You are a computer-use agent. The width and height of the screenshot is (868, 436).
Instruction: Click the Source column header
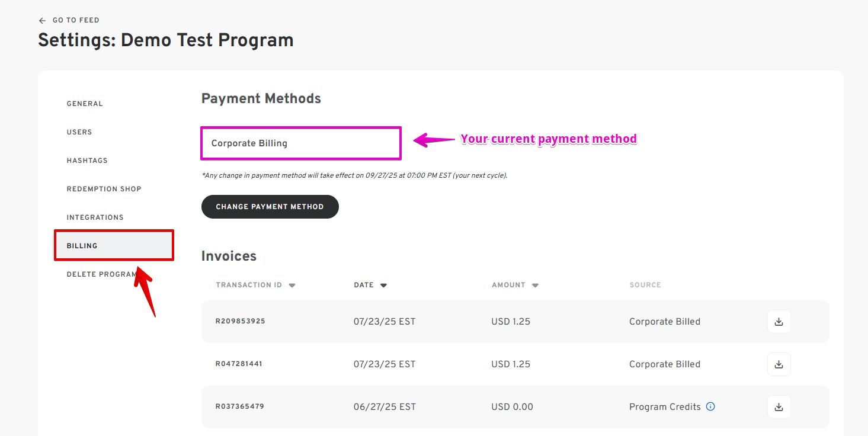tap(645, 285)
